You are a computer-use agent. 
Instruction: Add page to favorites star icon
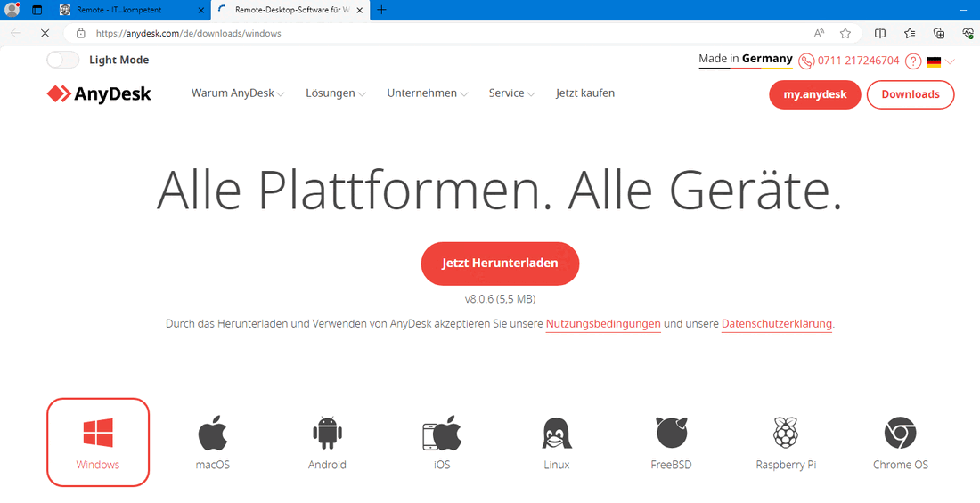[x=845, y=33]
